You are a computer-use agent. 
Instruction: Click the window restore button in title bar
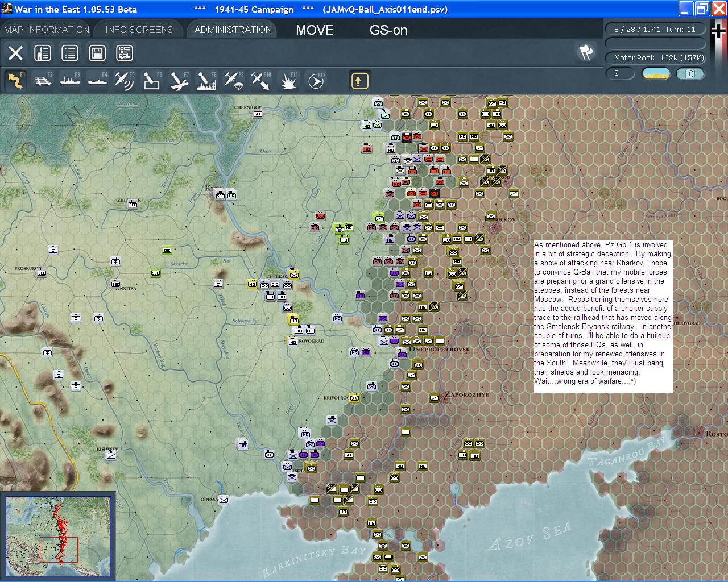click(x=702, y=9)
